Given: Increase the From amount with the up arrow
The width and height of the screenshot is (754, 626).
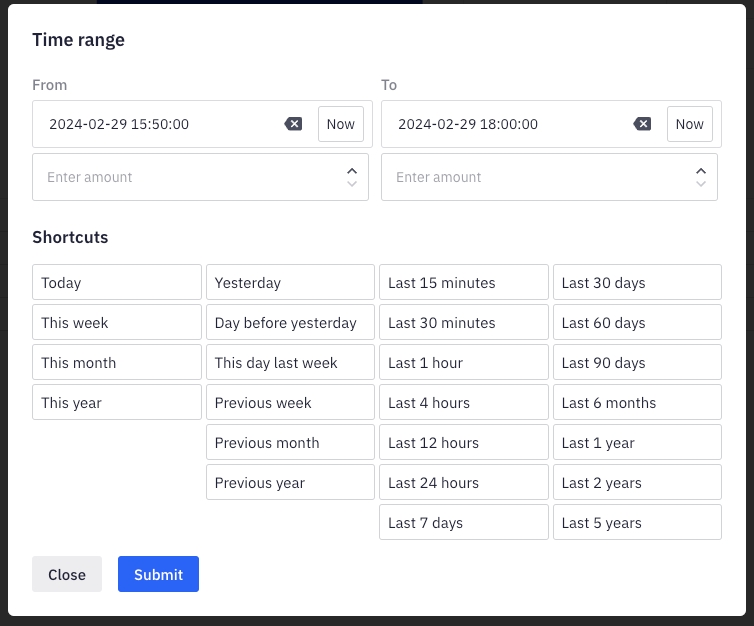Looking at the screenshot, I should click(352, 170).
